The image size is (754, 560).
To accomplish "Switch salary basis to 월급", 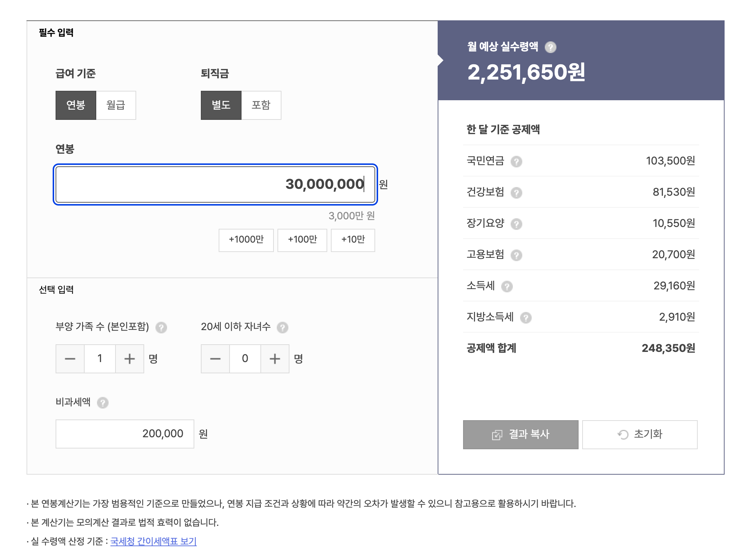I will coord(115,105).
